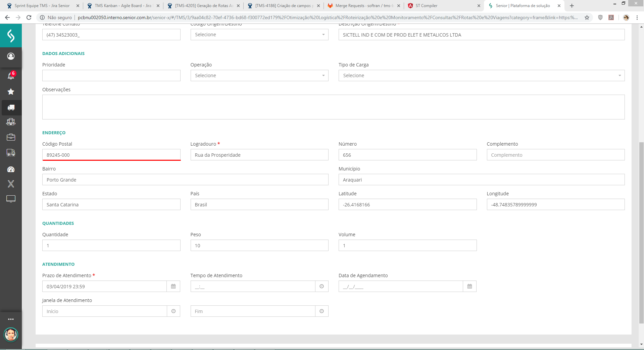Close the ST Compiler tab

click(479, 6)
